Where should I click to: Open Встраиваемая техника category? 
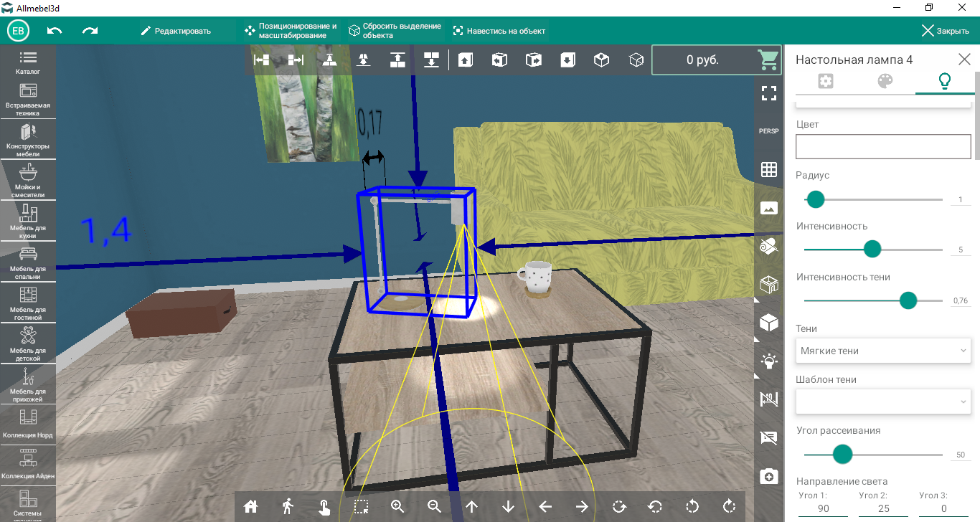(28, 100)
